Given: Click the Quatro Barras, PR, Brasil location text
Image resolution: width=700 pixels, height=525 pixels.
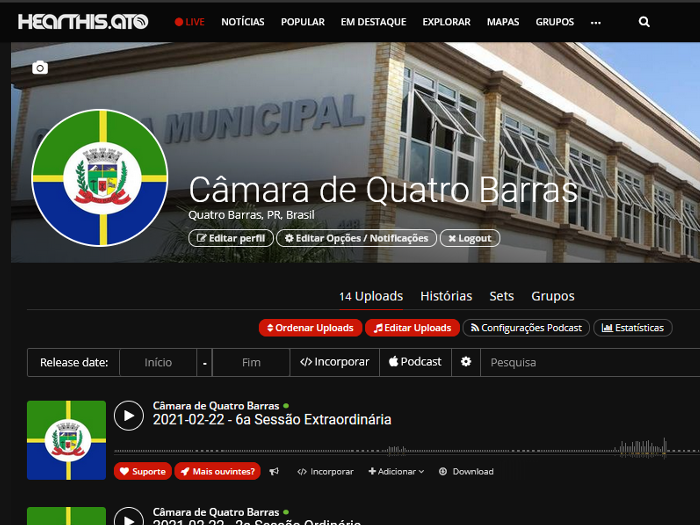Looking at the screenshot, I should 251,215.
